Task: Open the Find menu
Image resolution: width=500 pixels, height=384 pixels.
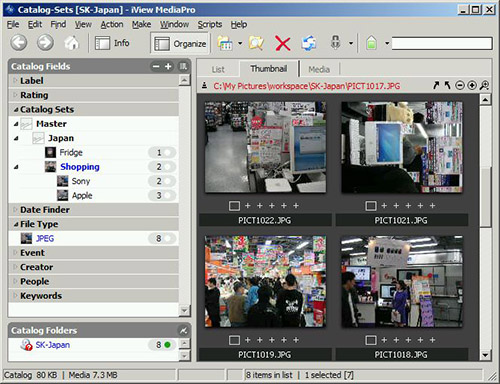Action: 58,24
